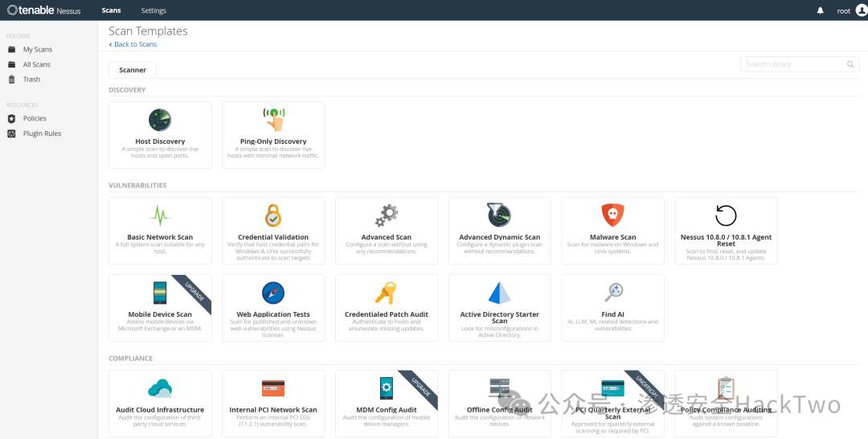The image size is (868, 439).
Task: Open All Scans folder
Action: (x=36, y=64)
